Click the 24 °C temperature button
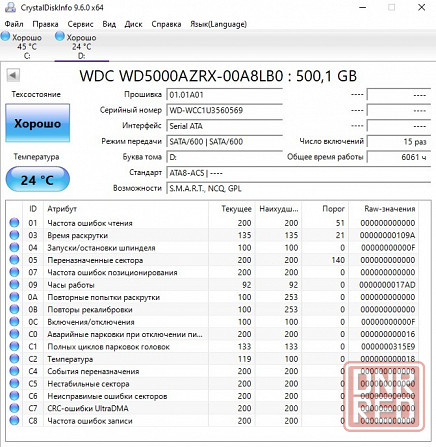 click(x=38, y=180)
